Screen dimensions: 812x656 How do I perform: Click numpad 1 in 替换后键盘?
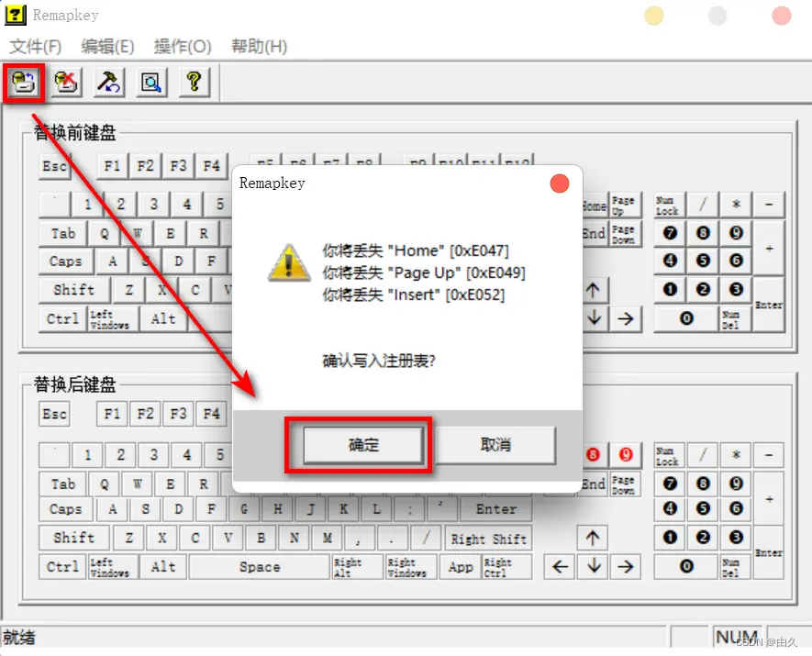[670, 538]
